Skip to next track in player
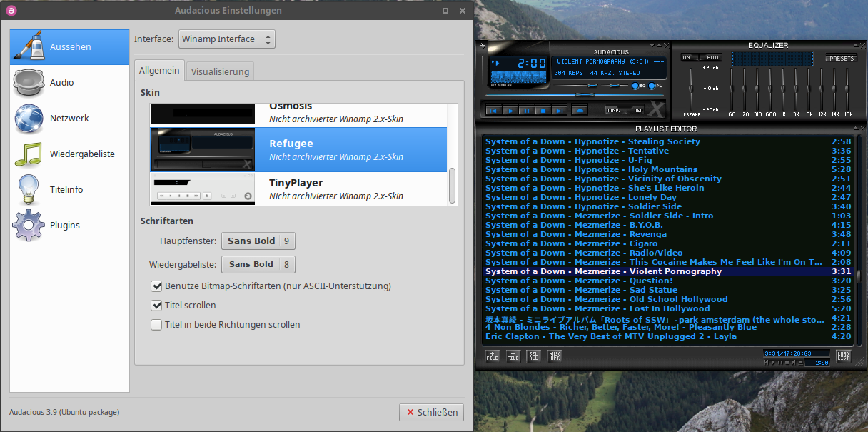The width and height of the screenshot is (868, 432). [560, 111]
